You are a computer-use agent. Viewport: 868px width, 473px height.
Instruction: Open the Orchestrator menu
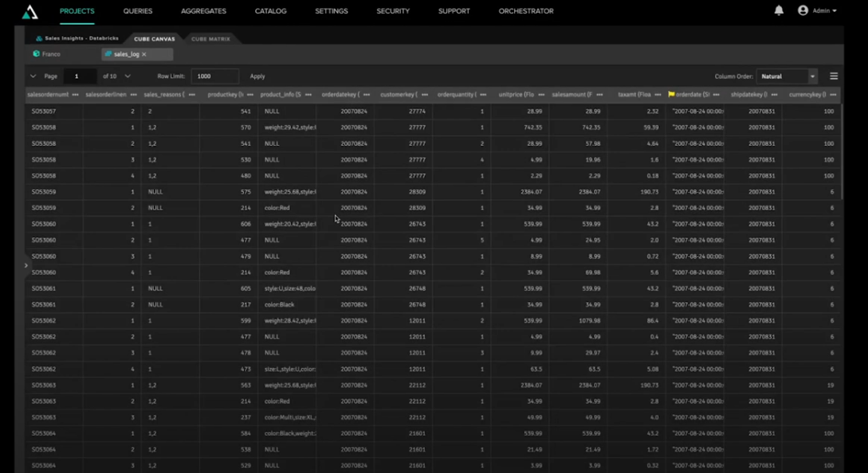526,11
